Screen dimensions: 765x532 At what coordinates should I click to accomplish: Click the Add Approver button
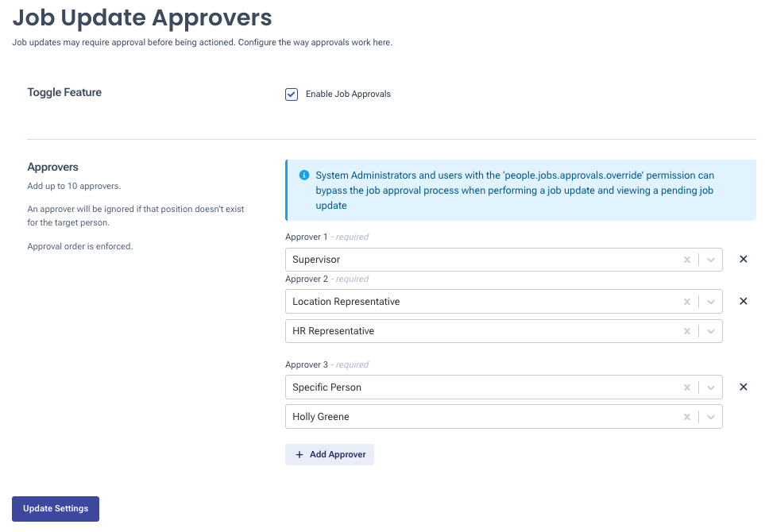click(x=330, y=454)
